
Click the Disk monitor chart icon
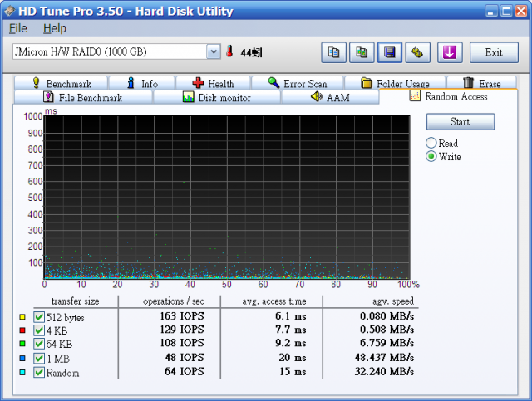click(x=189, y=97)
